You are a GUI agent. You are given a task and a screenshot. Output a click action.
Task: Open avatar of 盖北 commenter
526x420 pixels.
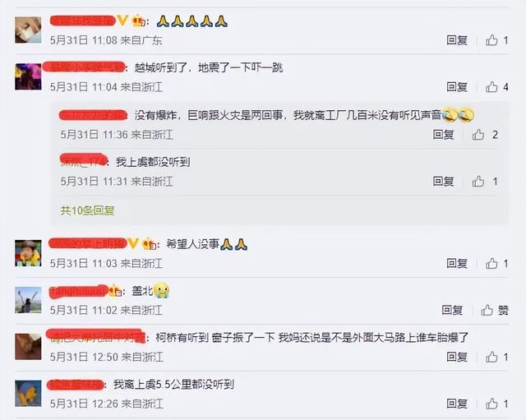tap(28, 300)
